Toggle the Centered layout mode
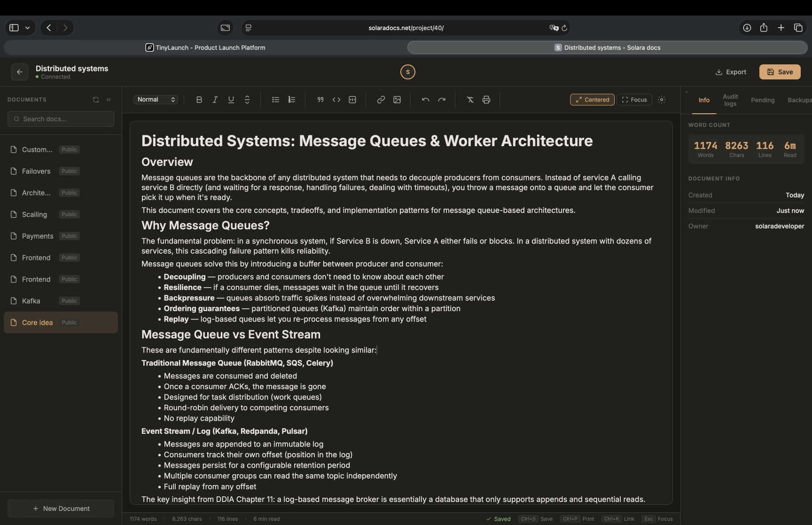 [x=592, y=100]
